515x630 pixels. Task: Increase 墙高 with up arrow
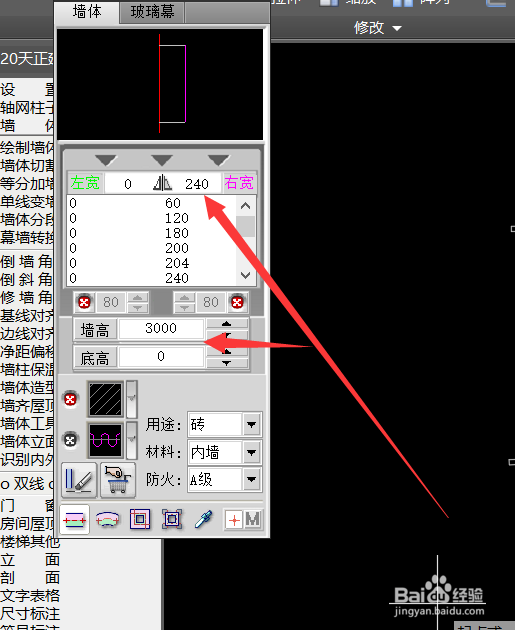pos(227,323)
